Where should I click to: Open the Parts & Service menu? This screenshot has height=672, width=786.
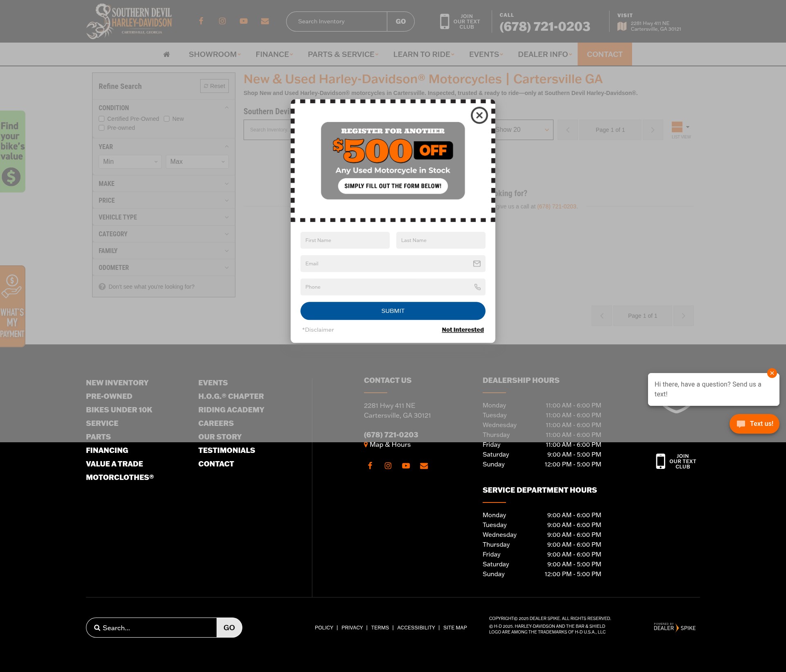tap(343, 54)
